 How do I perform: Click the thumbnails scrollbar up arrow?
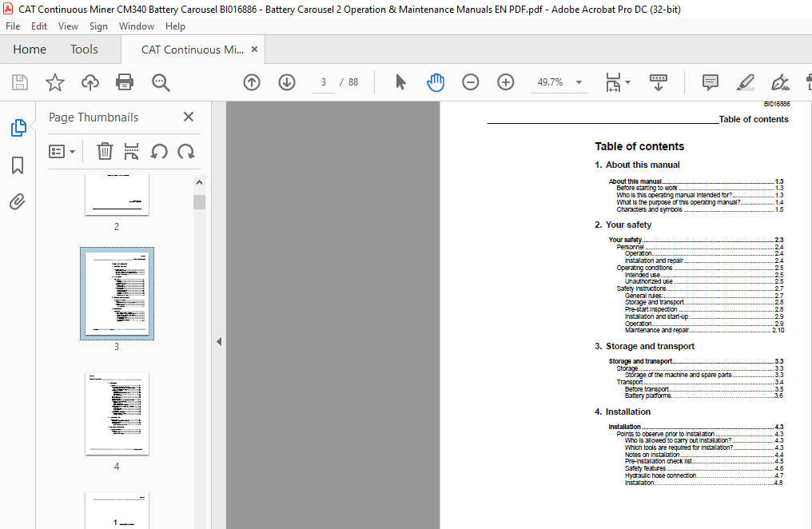[x=199, y=182]
